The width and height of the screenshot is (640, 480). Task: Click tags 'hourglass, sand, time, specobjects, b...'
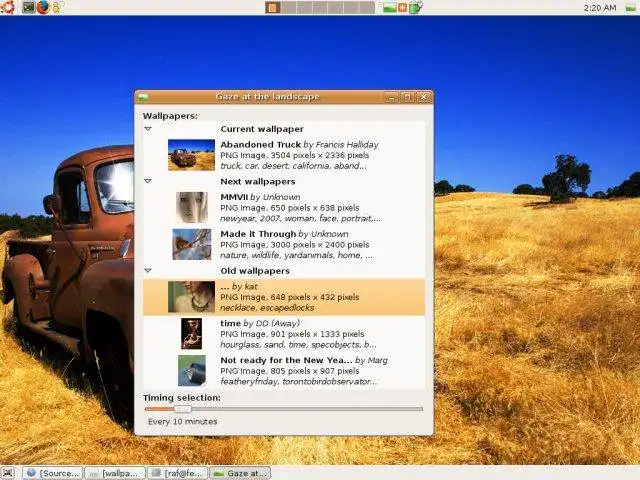tap(298, 345)
